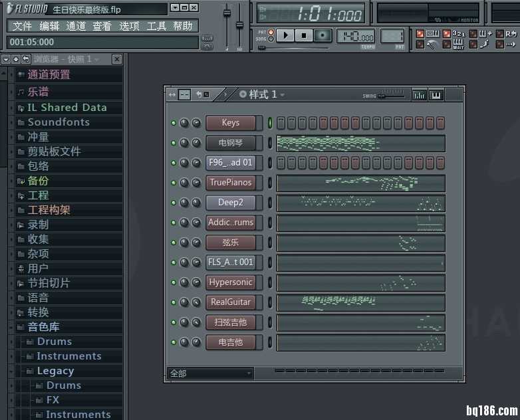Click the browser reread/undo arrow icon
This screenshot has height=420, width=520.
pos(25,59)
